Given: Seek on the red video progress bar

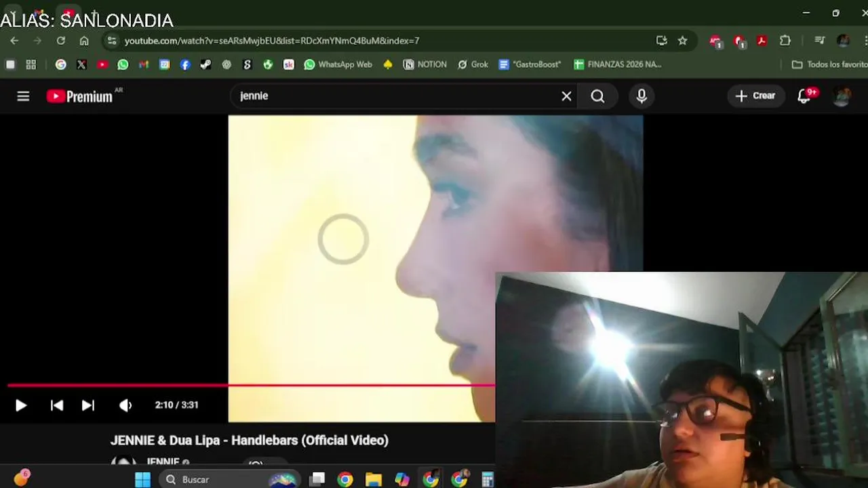Looking at the screenshot, I should pyautogui.click(x=251, y=386).
